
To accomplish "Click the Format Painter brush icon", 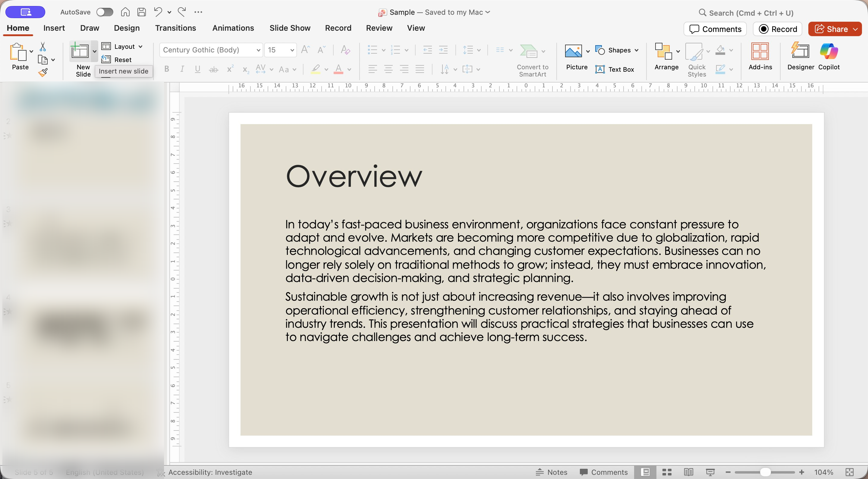I will point(43,72).
